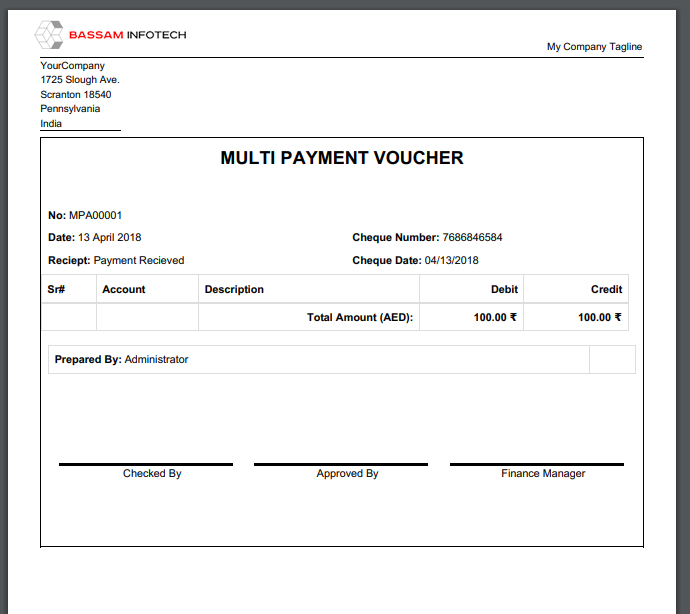The height and width of the screenshot is (614, 690).
Task: Click the BASSAM INFOTECH company name text
Action: (x=128, y=35)
